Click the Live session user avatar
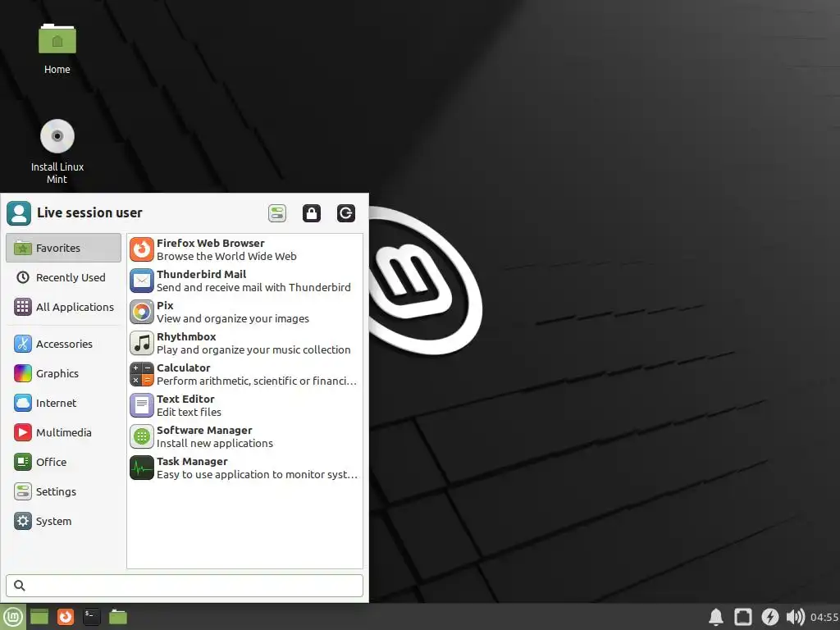The image size is (840, 630). 19,213
